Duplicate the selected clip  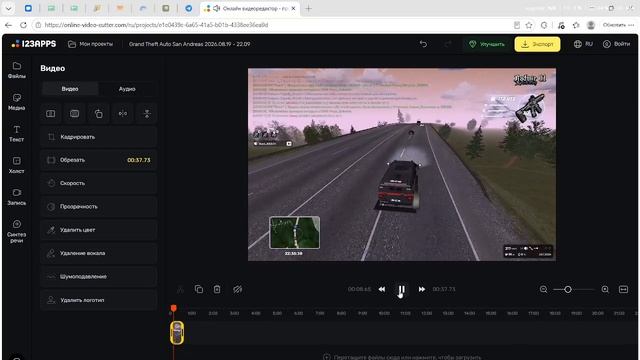[199, 289]
